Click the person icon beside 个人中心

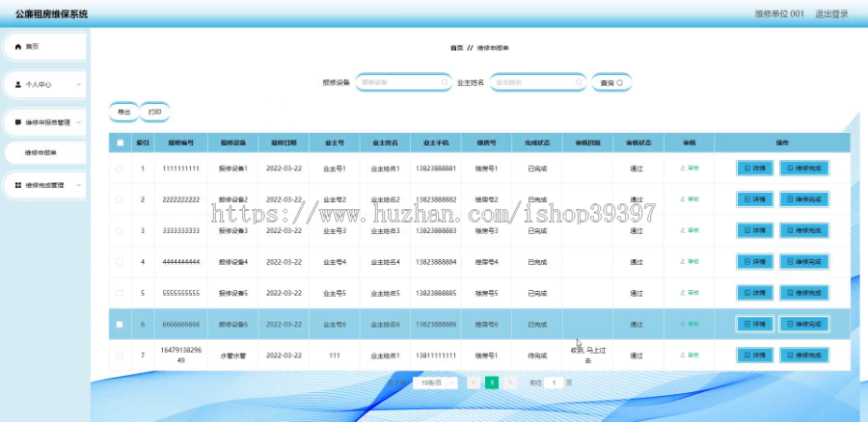tap(17, 85)
